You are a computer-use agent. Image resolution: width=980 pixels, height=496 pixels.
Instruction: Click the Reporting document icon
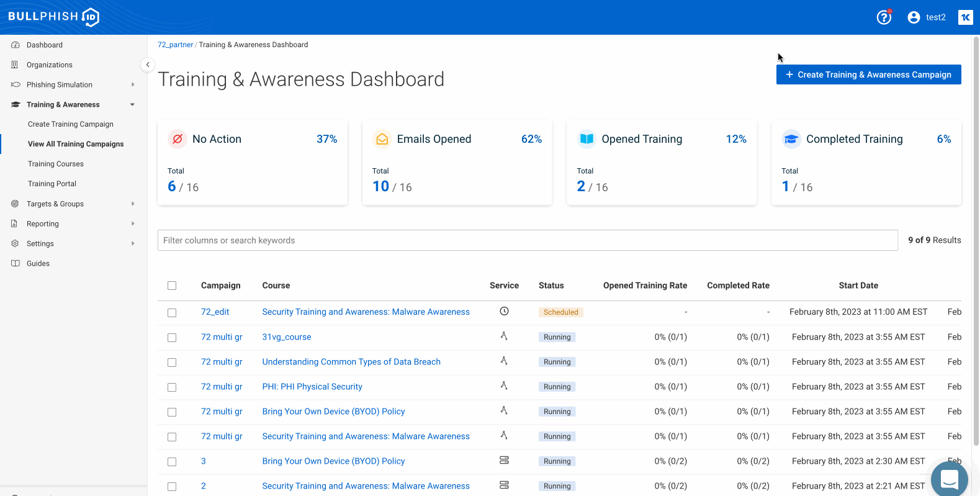[x=14, y=223]
